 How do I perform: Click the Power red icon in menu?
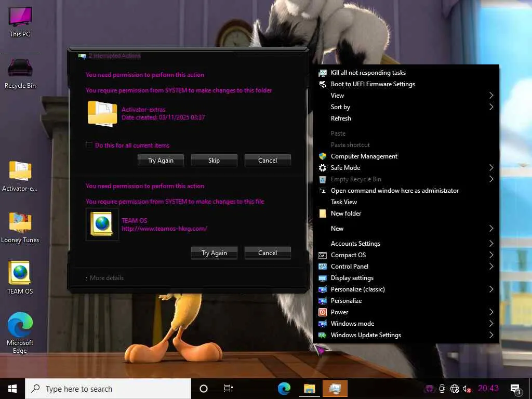point(323,312)
